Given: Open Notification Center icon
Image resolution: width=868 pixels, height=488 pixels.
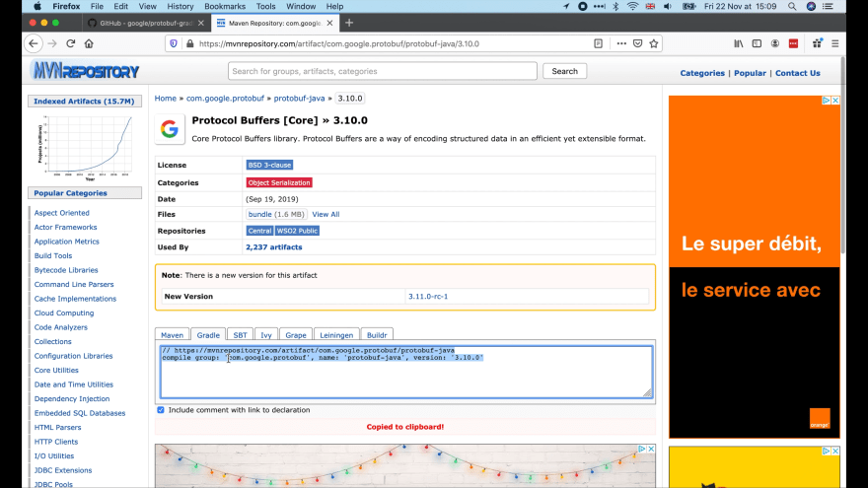Looking at the screenshot, I should 828,6.
